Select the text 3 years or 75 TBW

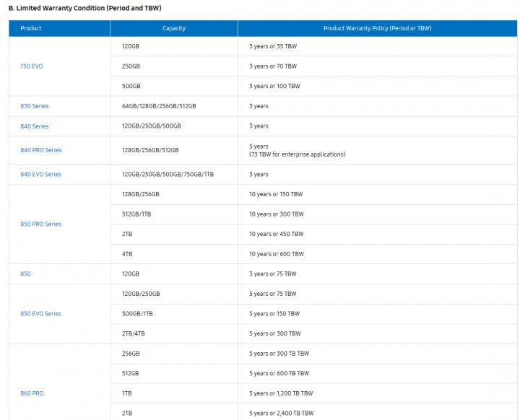(273, 274)
